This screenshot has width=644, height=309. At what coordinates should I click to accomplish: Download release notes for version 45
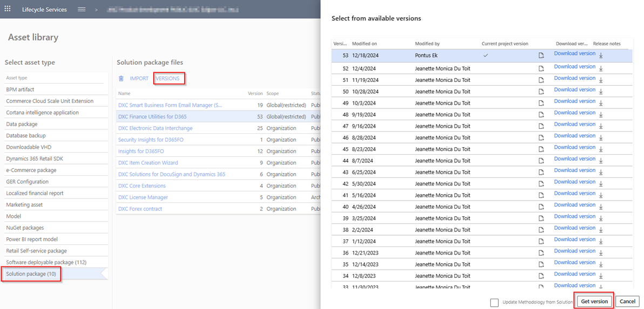tap(601, 149)
